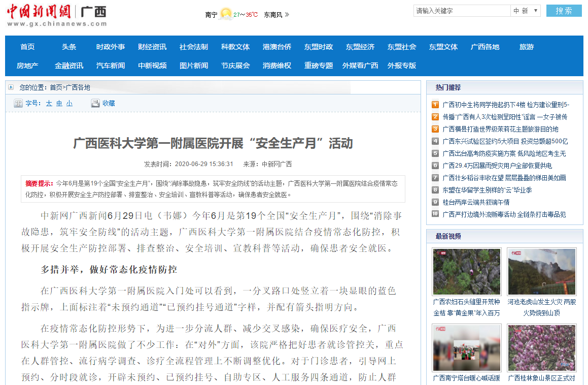Click the 搜索 button
This screenshot has width=588, height=385.
click(564, 11)
